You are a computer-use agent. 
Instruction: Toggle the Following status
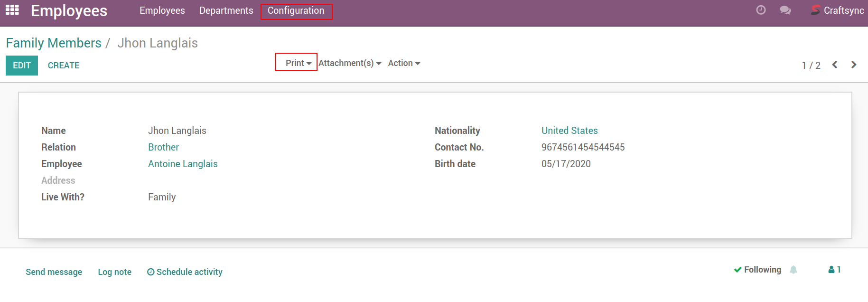coord(757,270)
